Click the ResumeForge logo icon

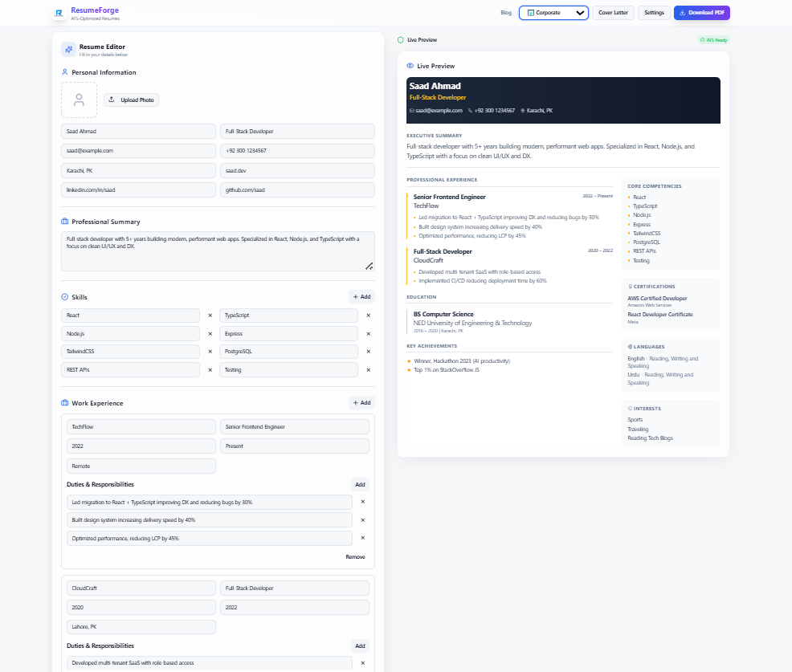click(x=59, y=13)
